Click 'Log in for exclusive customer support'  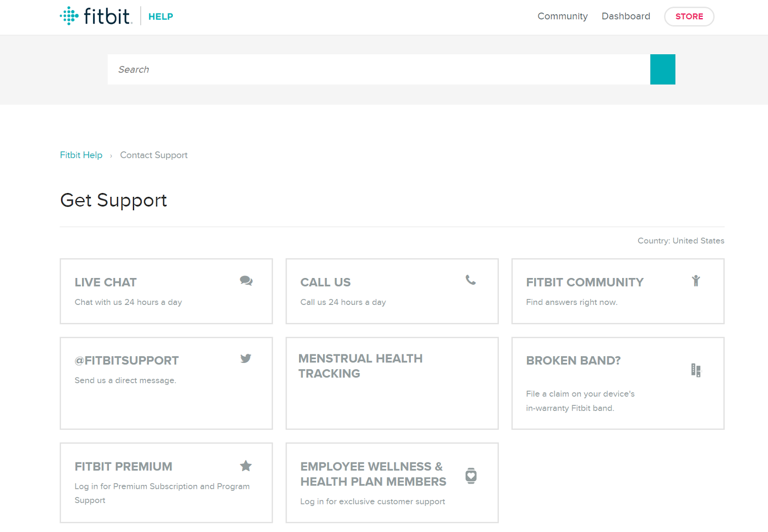point(372,501)
